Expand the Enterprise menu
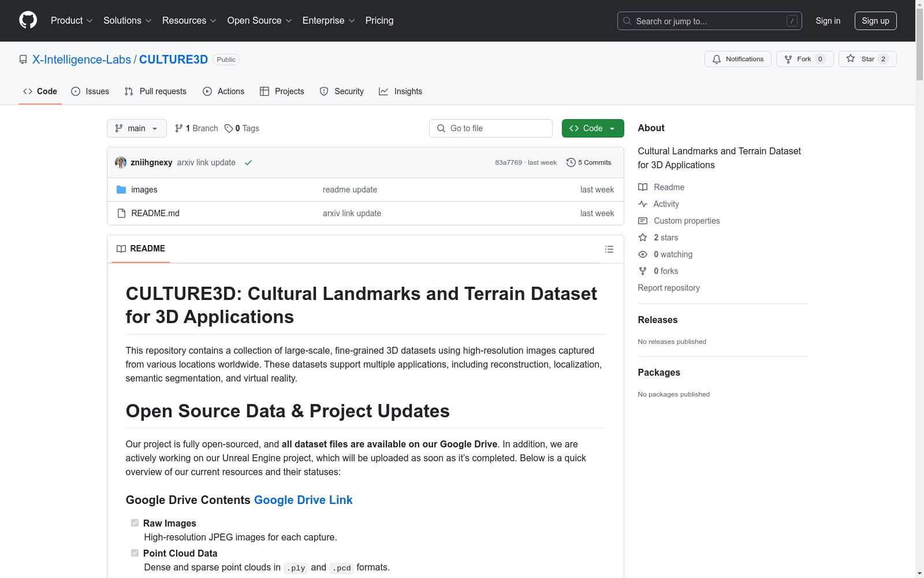This screenshot has width=924, height=578. coord(329,21)
